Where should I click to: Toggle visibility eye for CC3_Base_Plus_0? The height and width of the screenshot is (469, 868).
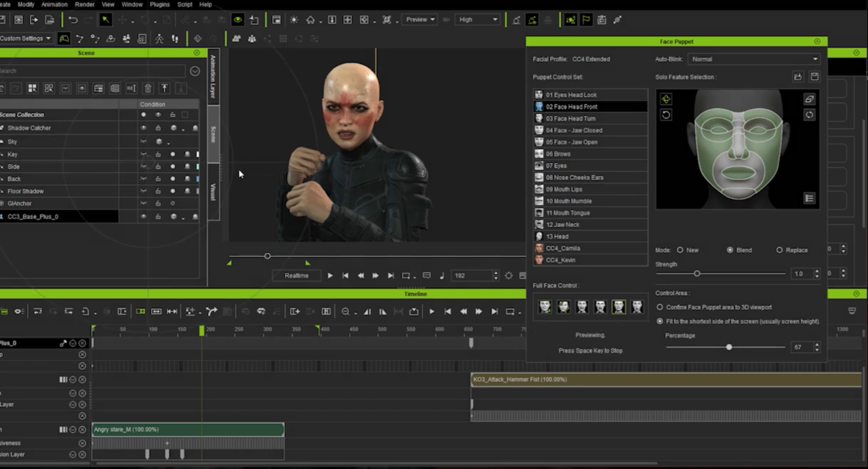pyautogui.click(x=143, y=216)
